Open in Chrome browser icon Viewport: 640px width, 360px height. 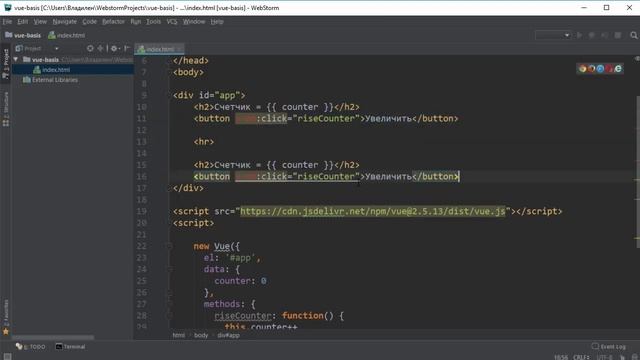tap(582, 69)
